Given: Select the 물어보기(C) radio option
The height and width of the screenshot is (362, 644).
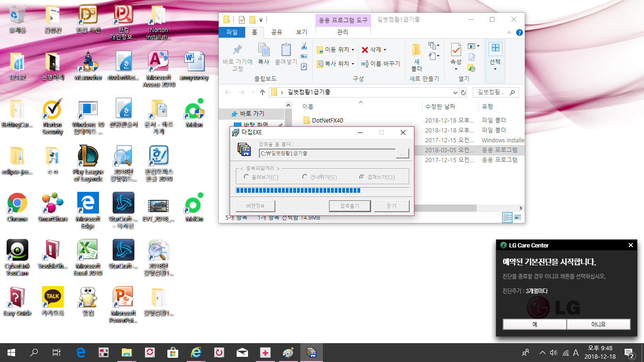Looking at the screenshot, I should [247, 177].
